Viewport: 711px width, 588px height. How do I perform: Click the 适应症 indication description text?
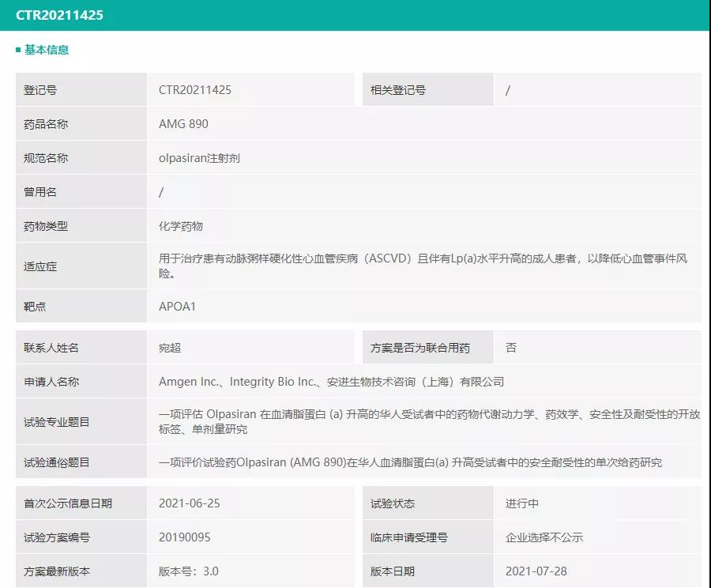[x=423, y=266]
